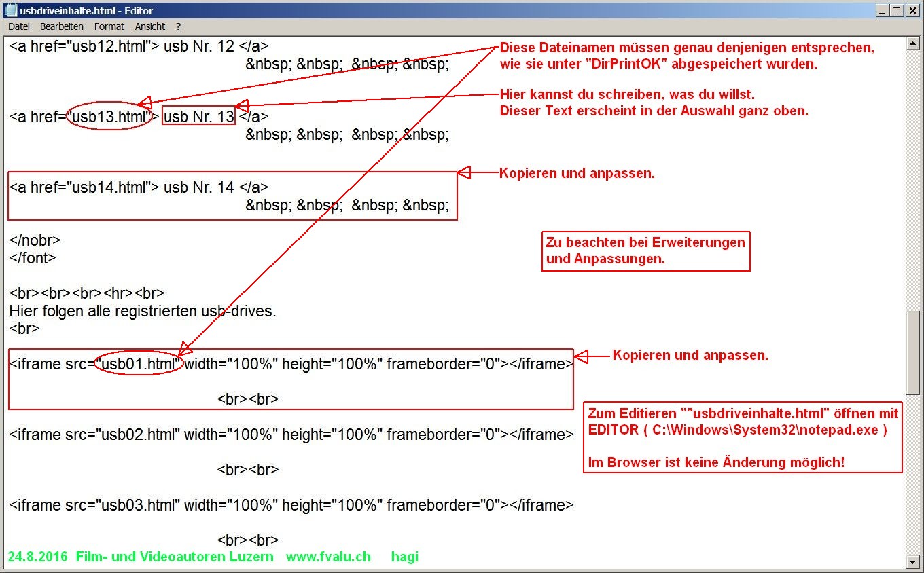Click the closing </nobr> tag line

pyautogui.click(x=35, y=240)
